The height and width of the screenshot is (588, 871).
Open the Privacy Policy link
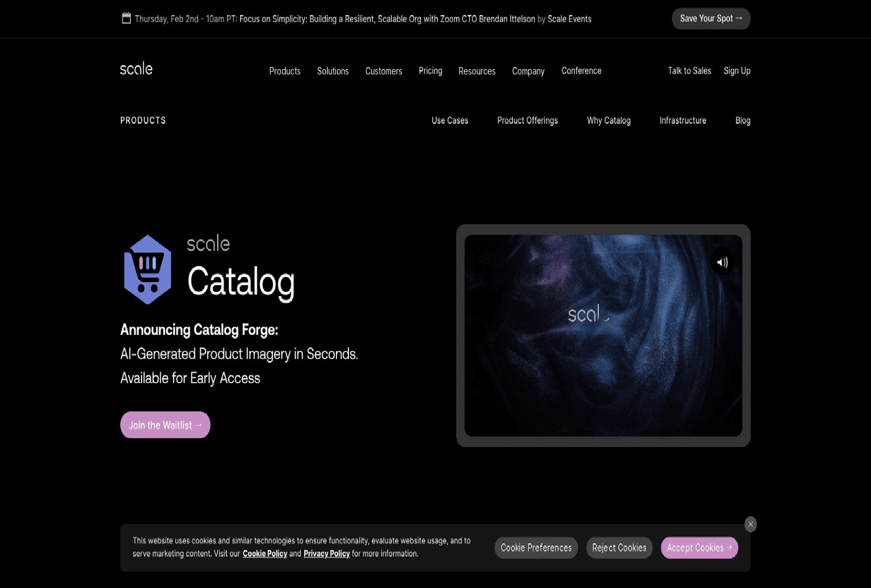tap(327, 554)
